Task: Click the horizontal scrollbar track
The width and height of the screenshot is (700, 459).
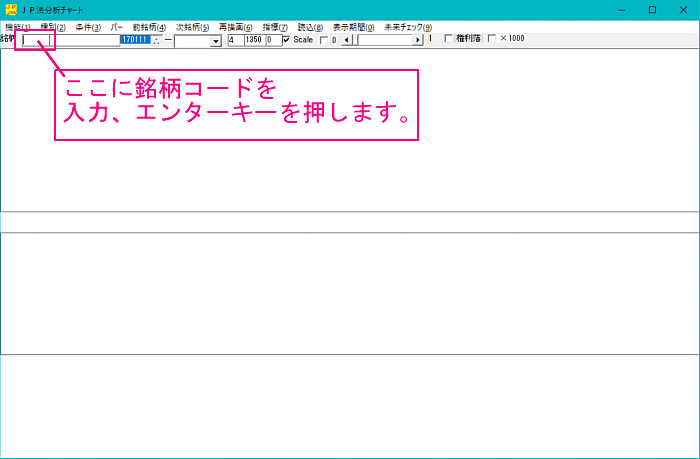Action: coord(385,40)
